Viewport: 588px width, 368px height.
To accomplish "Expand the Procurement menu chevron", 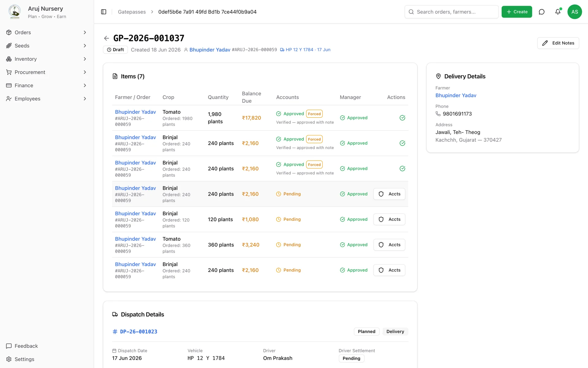I will pyautogui.click(x=85, y=72).
